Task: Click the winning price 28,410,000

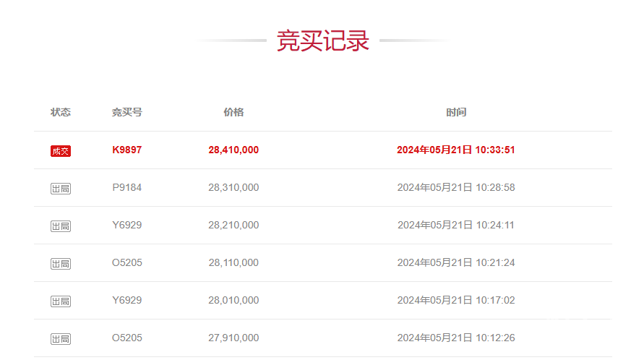Action: 233,150
